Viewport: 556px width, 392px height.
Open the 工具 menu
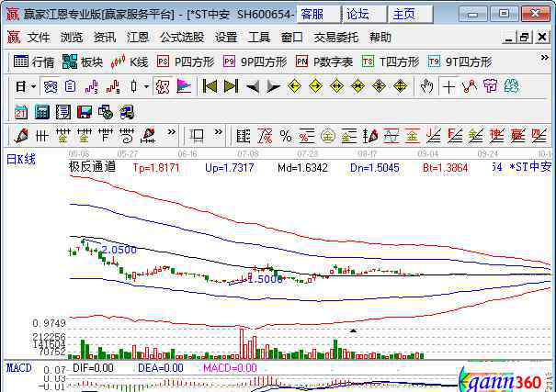tap(259, 38)
